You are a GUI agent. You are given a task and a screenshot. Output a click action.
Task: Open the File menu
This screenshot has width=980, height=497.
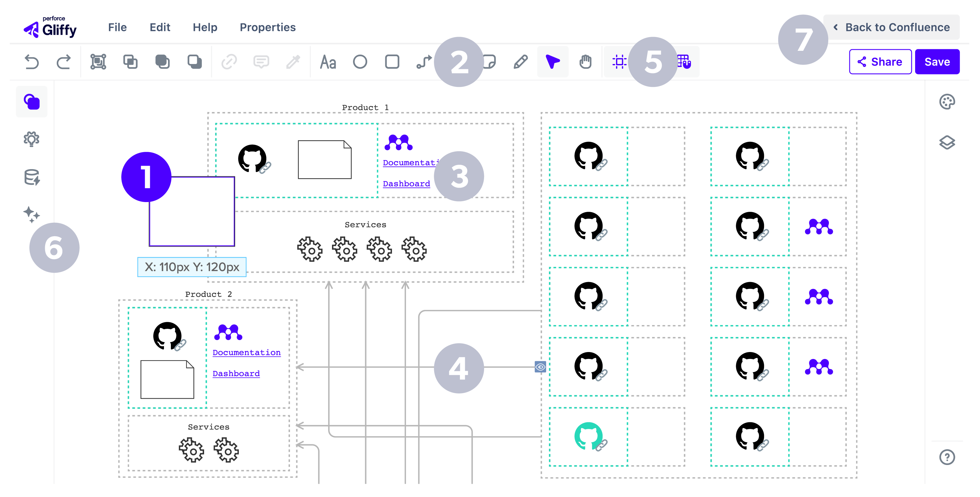coord(117,27)
